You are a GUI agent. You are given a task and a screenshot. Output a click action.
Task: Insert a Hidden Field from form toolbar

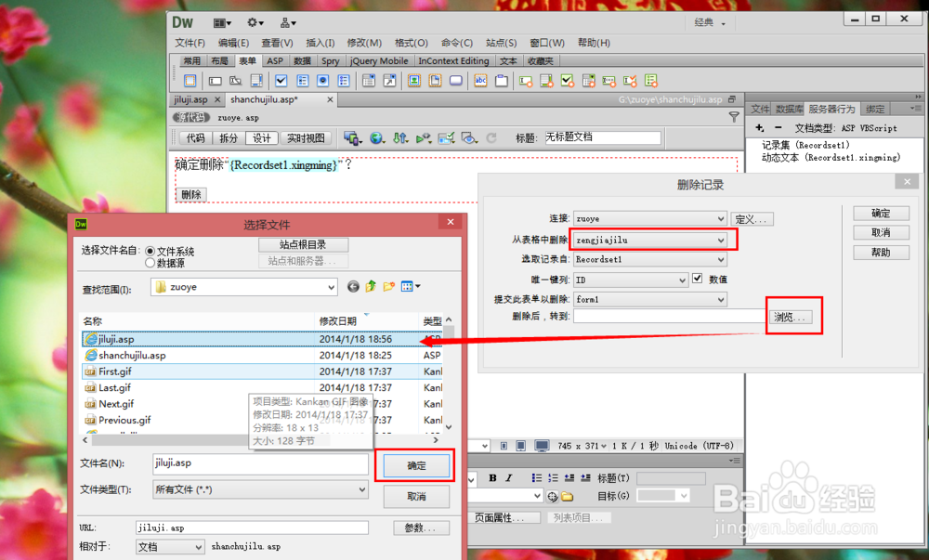tap(236, 81)
